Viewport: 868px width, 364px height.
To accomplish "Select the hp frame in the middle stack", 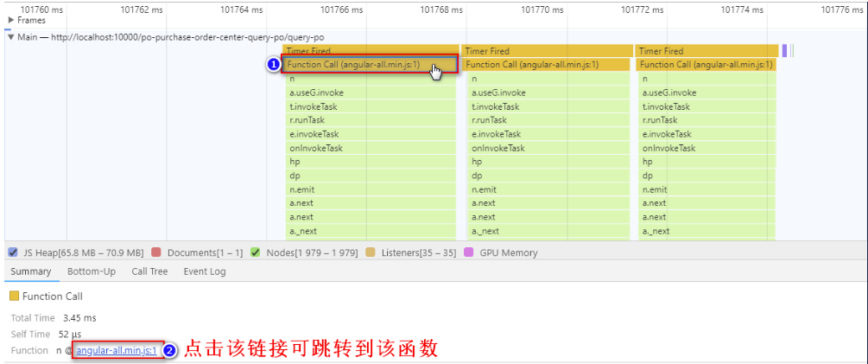I will pyautogui.click(x=548, y=162).
